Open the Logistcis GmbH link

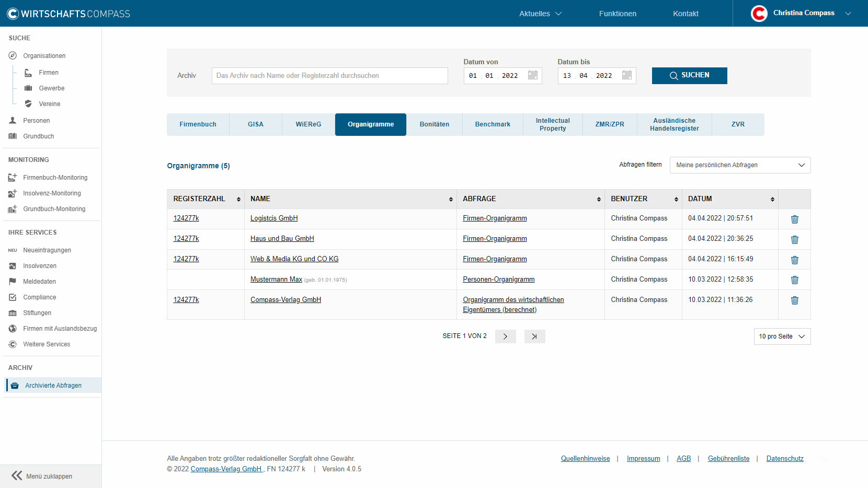click(x=274, y=218)
